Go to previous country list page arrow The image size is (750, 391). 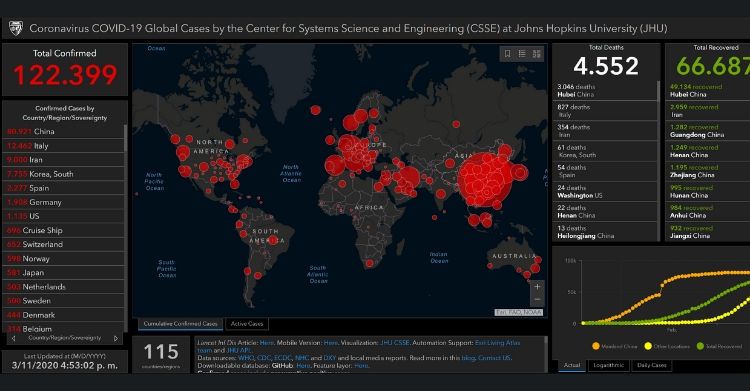click(x=13, y=338)
